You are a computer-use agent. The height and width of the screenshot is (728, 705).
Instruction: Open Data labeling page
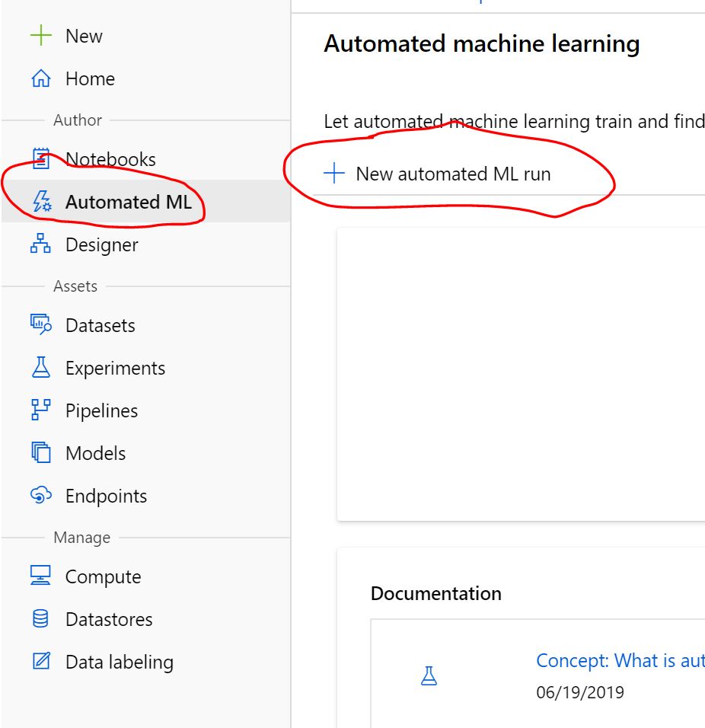click(x=120, y=662)
